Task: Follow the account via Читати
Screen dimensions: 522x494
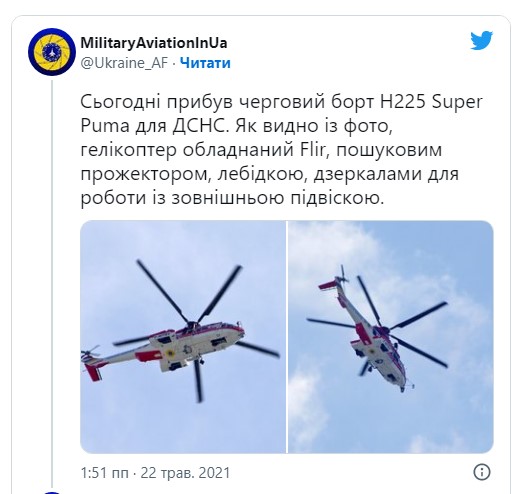Action: coord(205,63)
